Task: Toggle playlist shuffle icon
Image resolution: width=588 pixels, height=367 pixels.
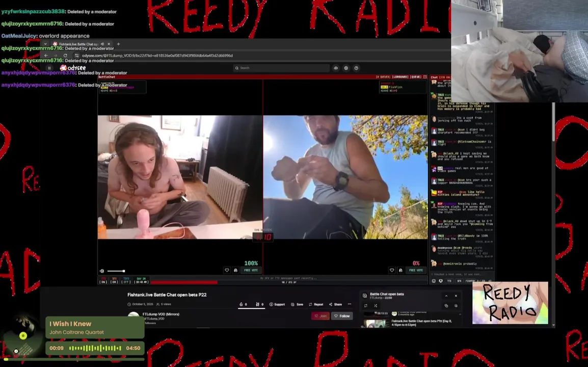Action: (x=376, y=306)
